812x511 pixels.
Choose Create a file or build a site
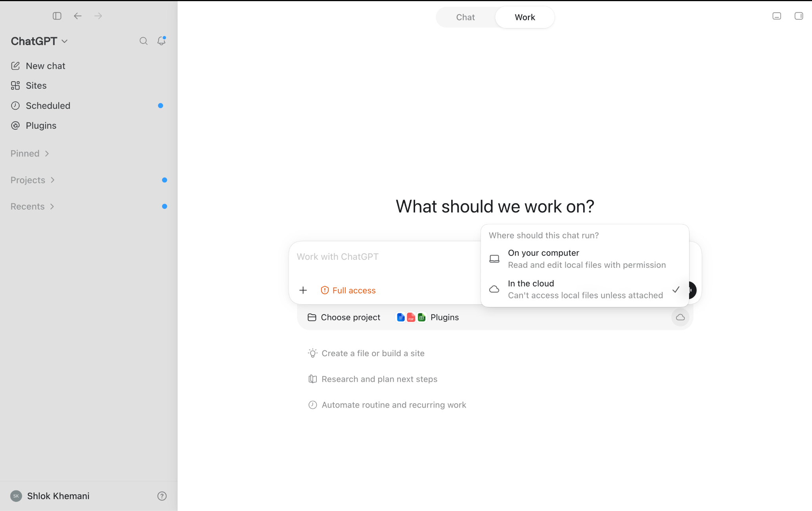pos(366,353)
